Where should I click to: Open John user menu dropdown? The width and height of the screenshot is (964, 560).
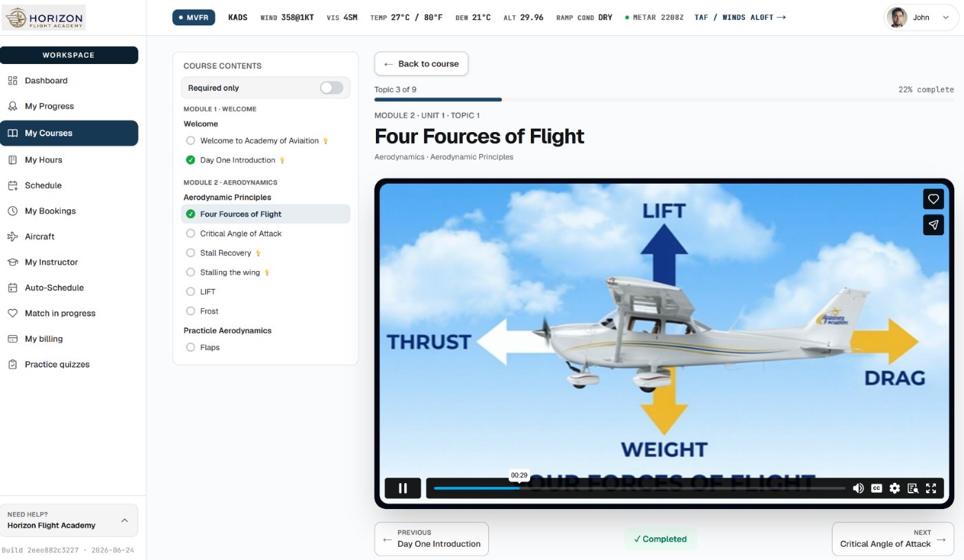coord(921,18)
